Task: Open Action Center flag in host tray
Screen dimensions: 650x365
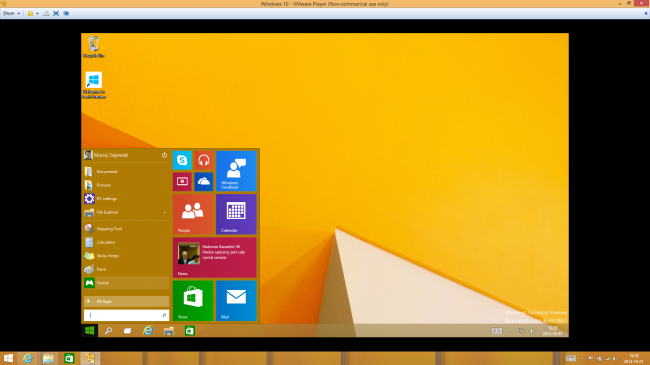Action: click(591, 358)
